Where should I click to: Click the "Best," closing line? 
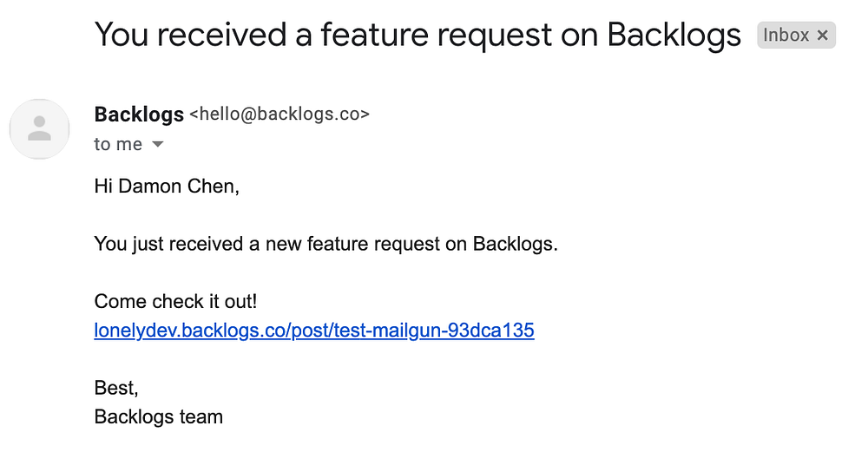tap(116, 389)
